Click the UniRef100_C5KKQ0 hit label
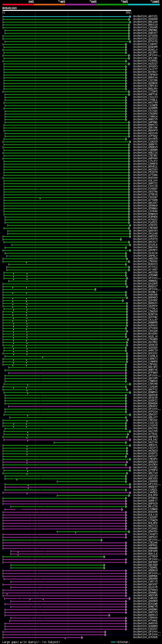 click(x=145, y=261)
